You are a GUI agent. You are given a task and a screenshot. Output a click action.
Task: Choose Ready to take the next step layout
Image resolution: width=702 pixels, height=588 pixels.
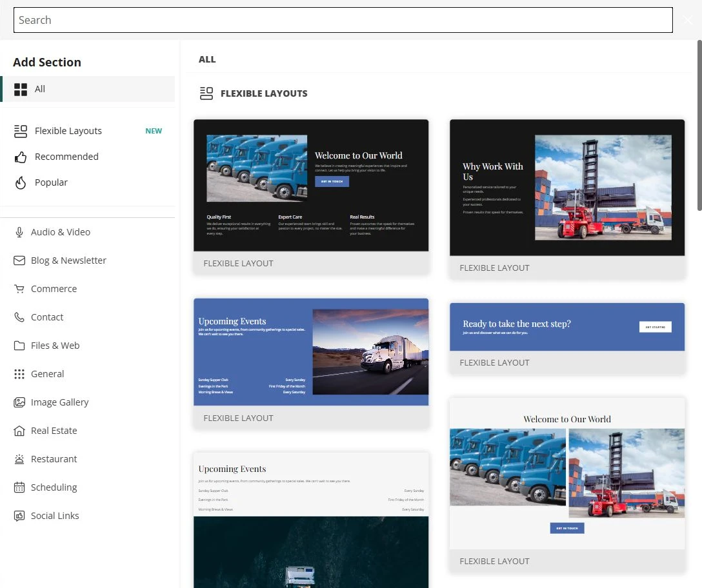[567, 338]
